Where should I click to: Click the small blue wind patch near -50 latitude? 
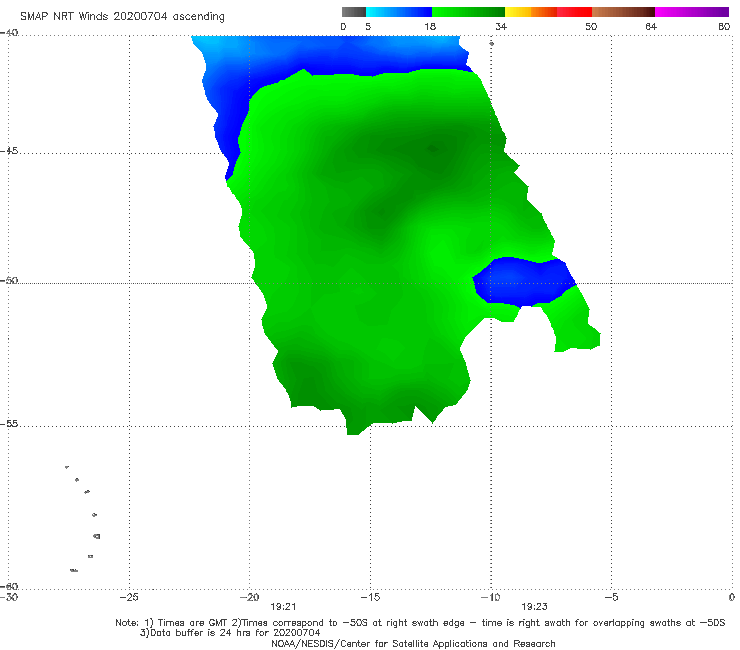524,281
